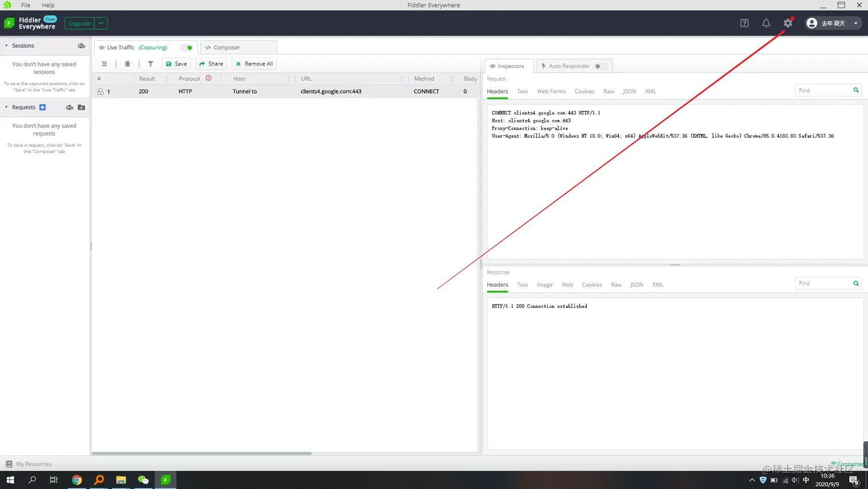This screenshot has height=489, width=868.
Task: Open the user account dropdown arrow
Action: click(x=855, y=24)
